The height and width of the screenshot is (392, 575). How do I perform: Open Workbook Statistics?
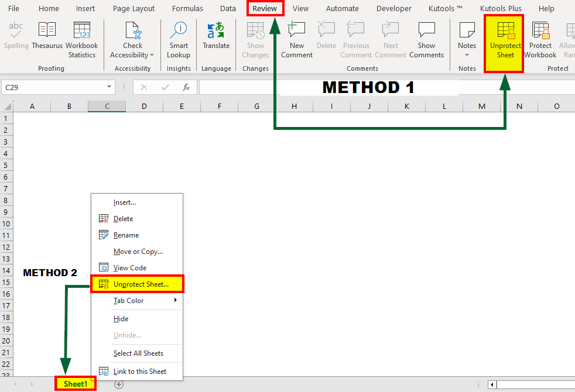82,40
